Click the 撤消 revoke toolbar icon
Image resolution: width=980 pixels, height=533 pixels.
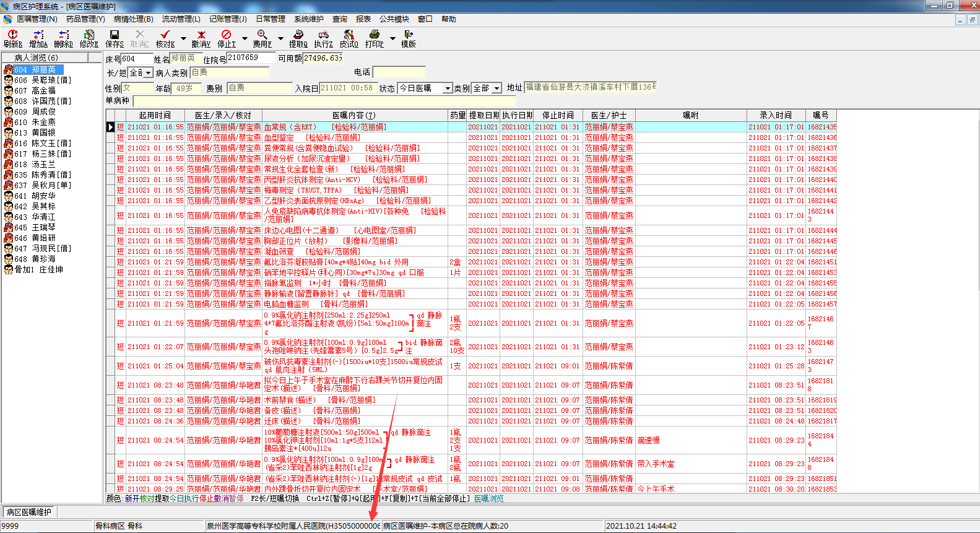[201, 38]
